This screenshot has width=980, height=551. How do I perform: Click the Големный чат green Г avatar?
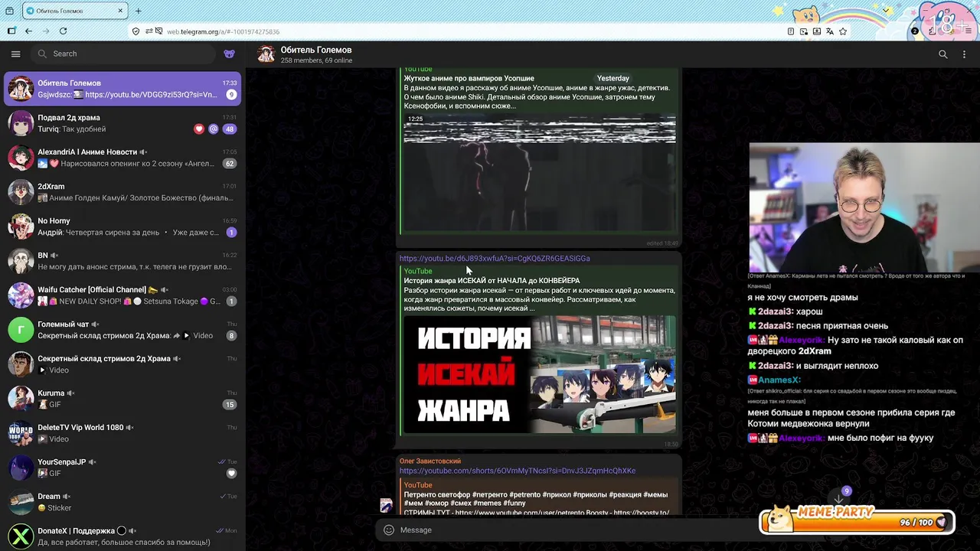21,330
